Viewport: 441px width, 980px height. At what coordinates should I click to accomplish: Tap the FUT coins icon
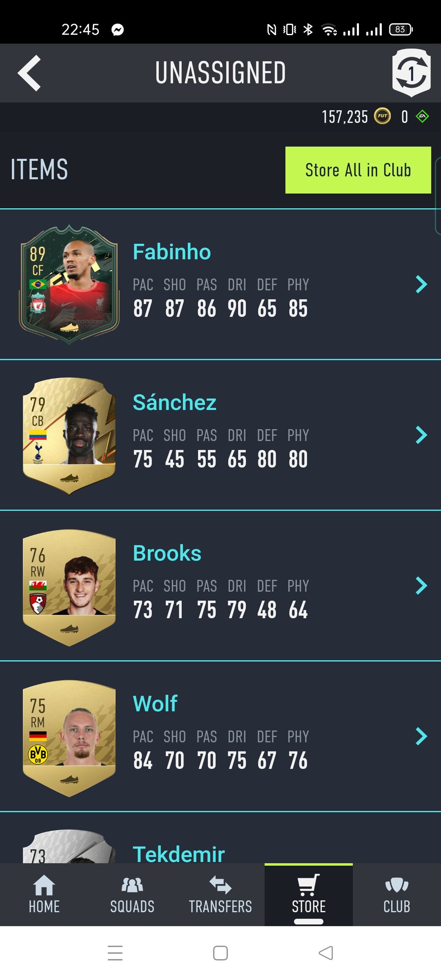pyautogui.click(x=382, y=116)
